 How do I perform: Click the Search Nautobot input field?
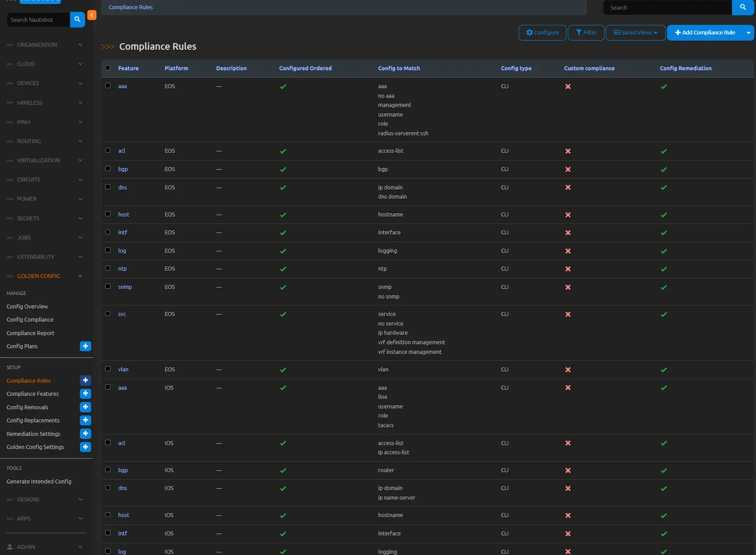[x=38, y=20]
